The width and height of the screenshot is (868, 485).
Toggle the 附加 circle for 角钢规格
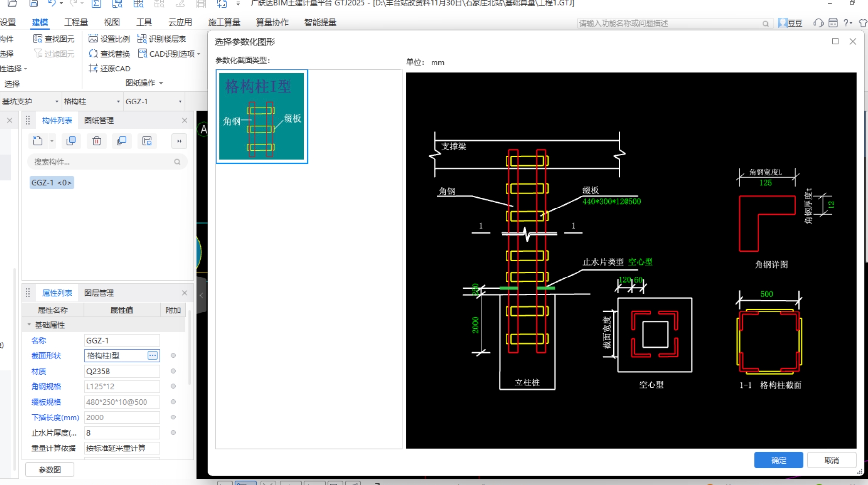click(x=173, y=386)
